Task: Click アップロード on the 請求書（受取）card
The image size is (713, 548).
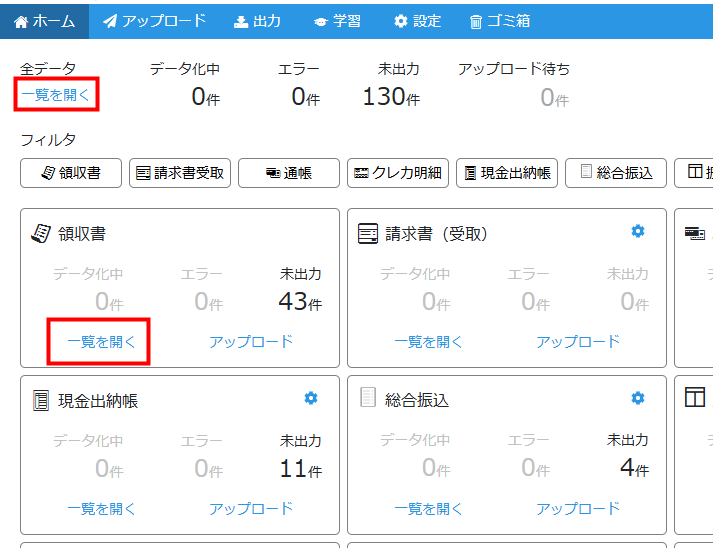Action: tap(578, 342)
